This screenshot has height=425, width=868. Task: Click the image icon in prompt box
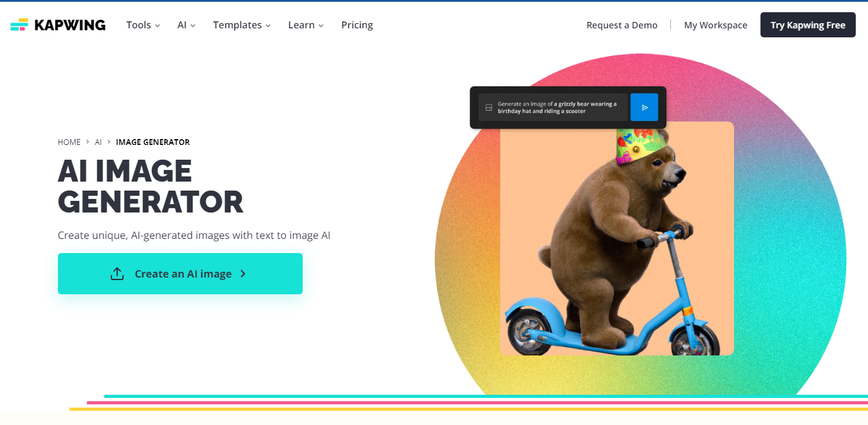(489, 108)
